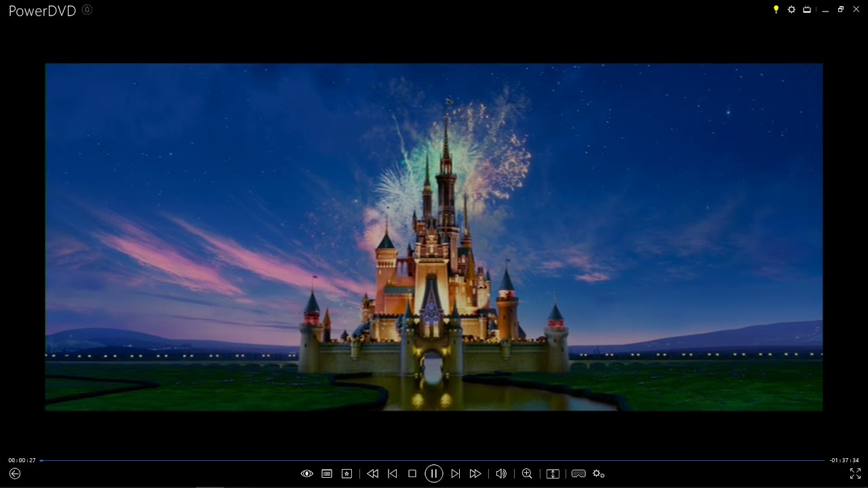Stop playback with the square button
Screen dimensions: 868x488
pyautogui.click(x=412, y=474)
